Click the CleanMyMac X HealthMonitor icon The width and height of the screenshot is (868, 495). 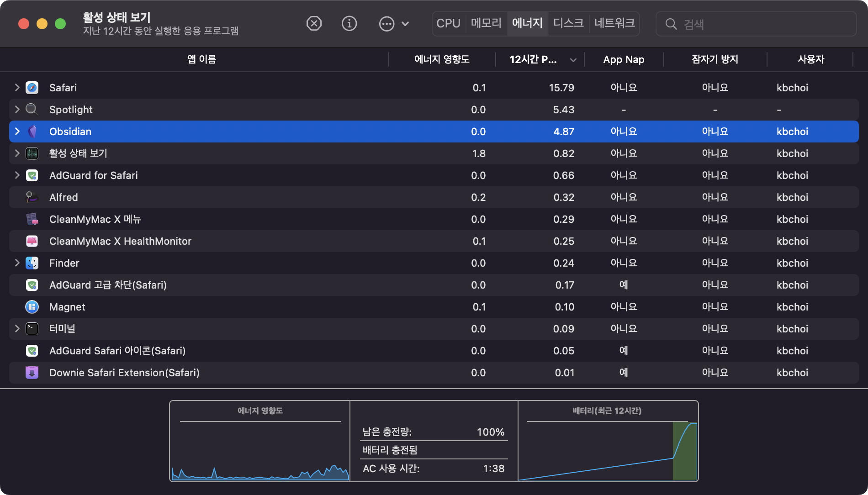[x=32, y=241]
